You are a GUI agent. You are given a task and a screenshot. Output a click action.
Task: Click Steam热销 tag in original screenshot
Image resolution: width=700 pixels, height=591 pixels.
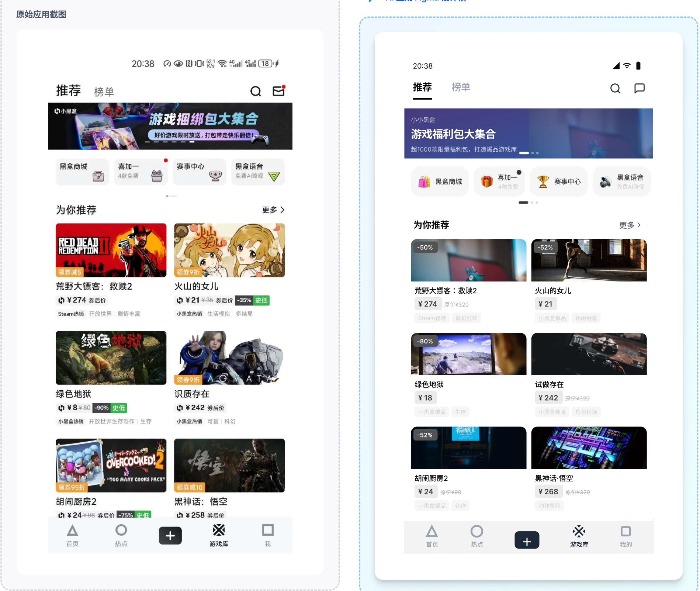pos(71,314)
